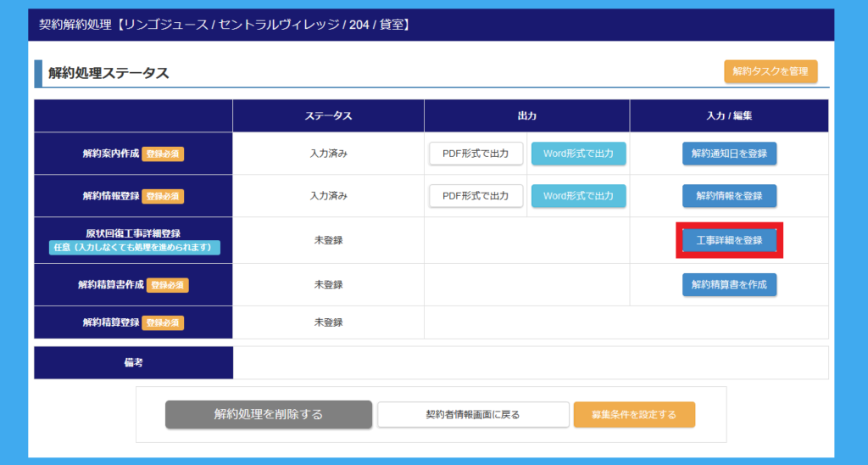The image size is (868, 465).
Task: Open 解約精算書を作成
Action: 729,285
